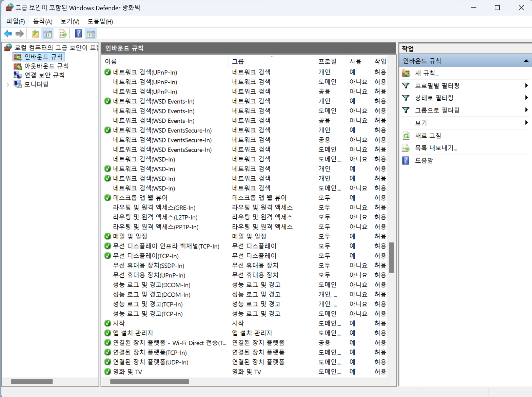Select 연결 보안 규칙 in the tree

tap(44, 75)
